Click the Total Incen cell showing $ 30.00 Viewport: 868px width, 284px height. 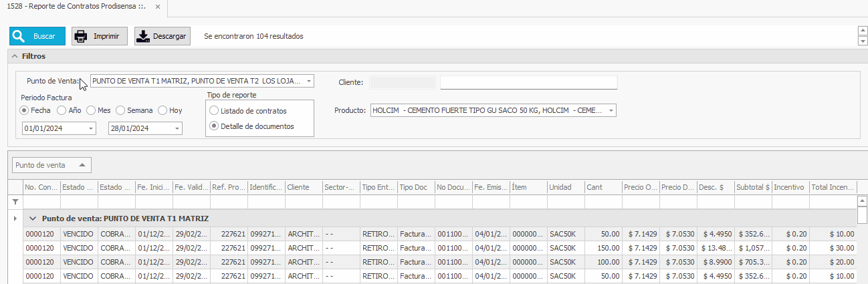click(x=833, y=248)
